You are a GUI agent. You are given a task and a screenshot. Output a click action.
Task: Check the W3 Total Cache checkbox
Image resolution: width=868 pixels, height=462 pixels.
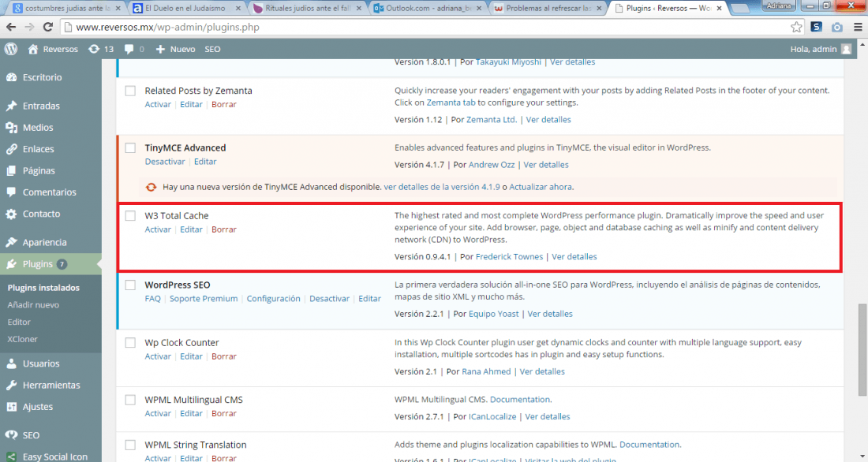click(x=130, y=216)
